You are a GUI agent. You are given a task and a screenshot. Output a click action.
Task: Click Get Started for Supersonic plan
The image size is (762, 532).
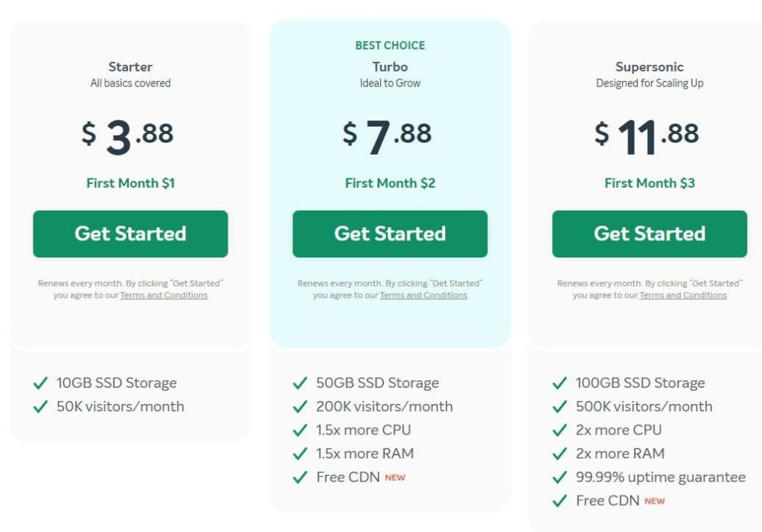pos(649,234)
